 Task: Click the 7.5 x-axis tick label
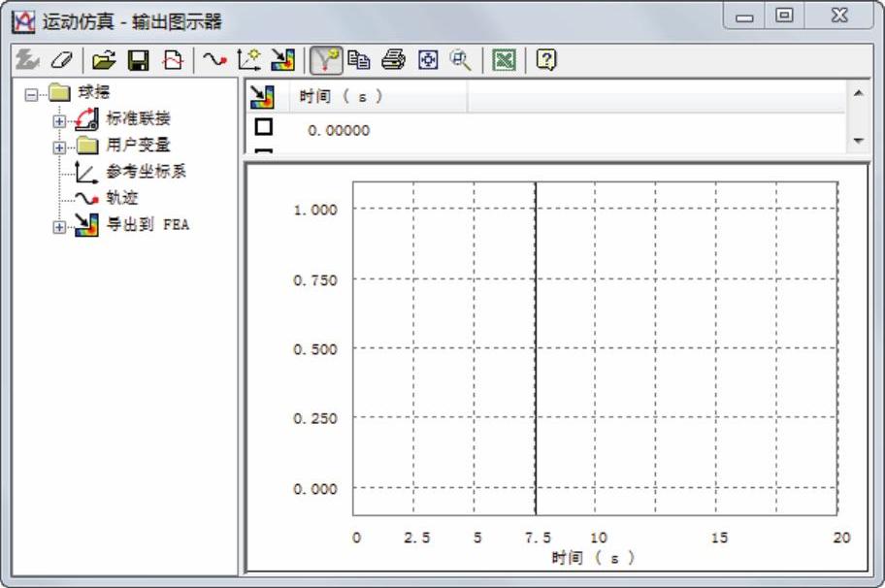pos(538,538)
